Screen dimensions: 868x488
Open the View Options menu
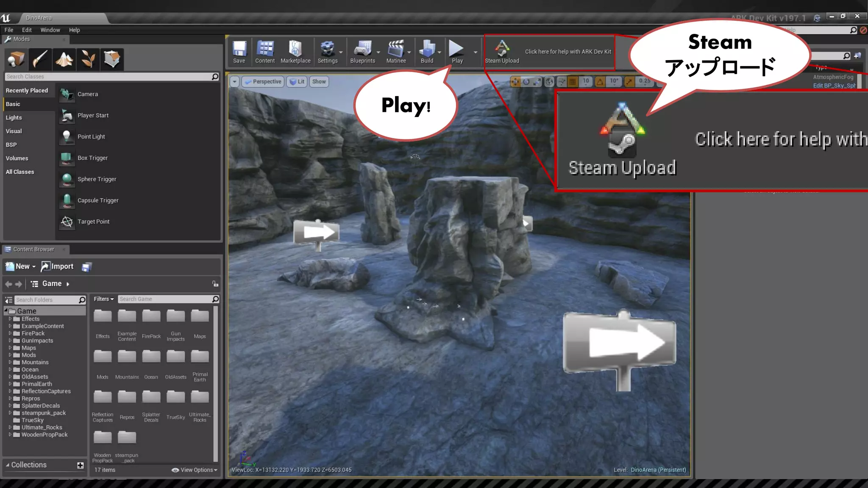click(195, 470)
